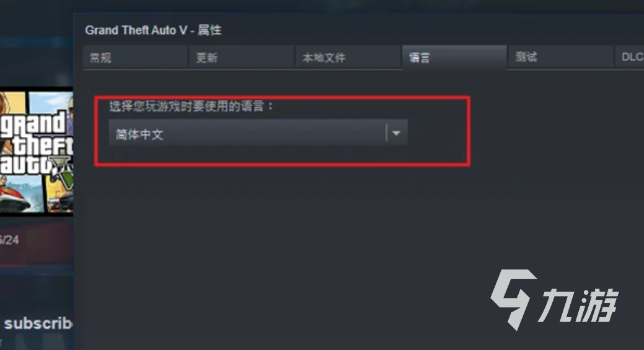Click the grand theft auto logo text
Viewport: 644px width, 350px height.
[x=36, y=143]
